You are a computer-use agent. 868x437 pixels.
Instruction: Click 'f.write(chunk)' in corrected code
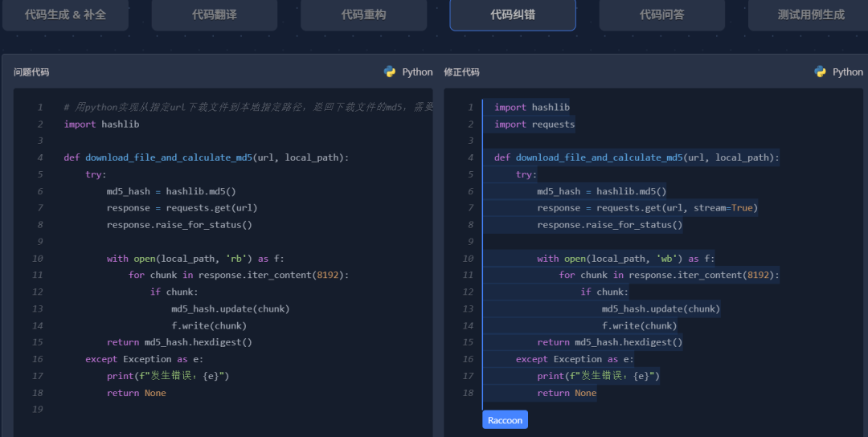(x=640, y=326)
